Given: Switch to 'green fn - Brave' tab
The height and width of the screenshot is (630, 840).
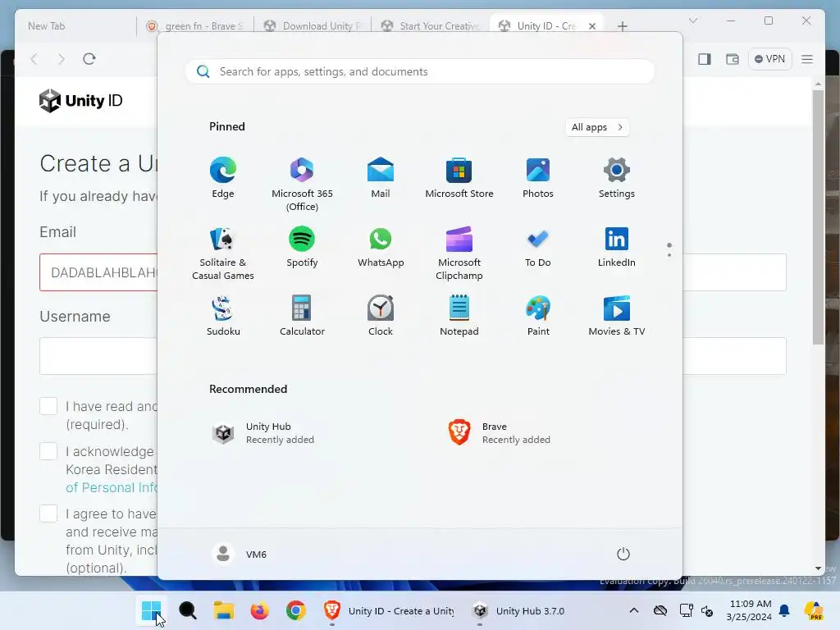Looking at the screenshot, I should (195, 25).
